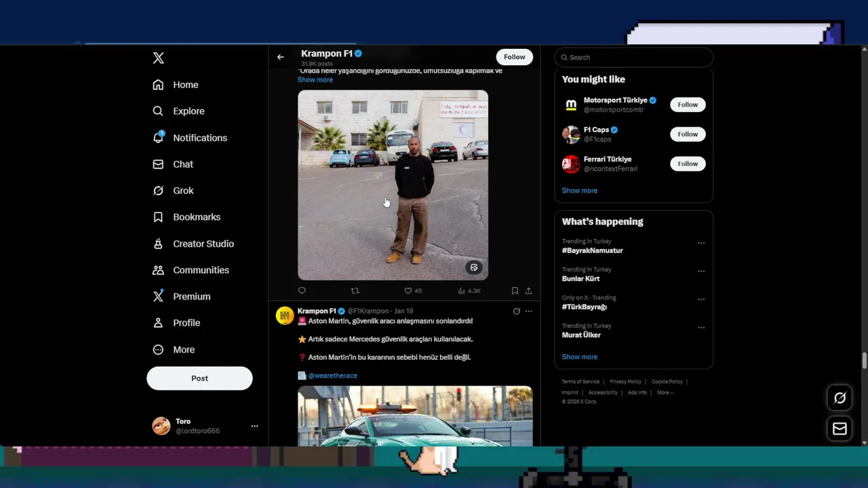Open Imprint footer link
Screen dimensions: 868x488
point(570,392)
